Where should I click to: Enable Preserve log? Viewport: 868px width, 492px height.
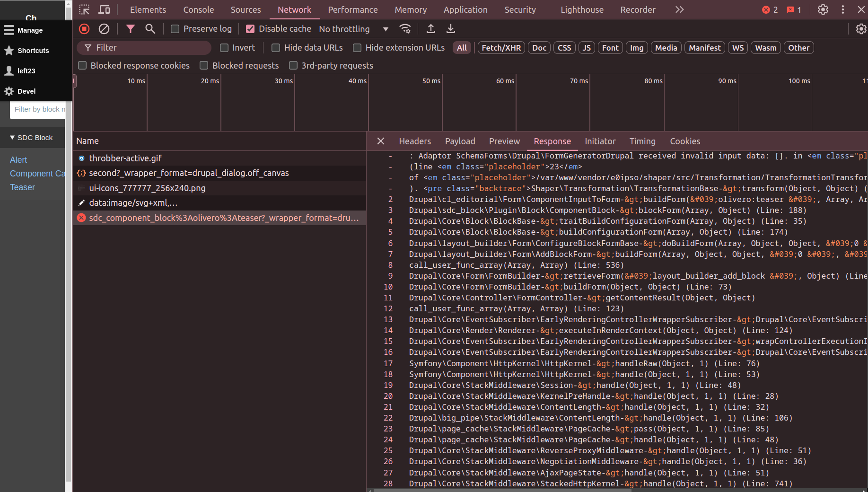coord(175,29)
